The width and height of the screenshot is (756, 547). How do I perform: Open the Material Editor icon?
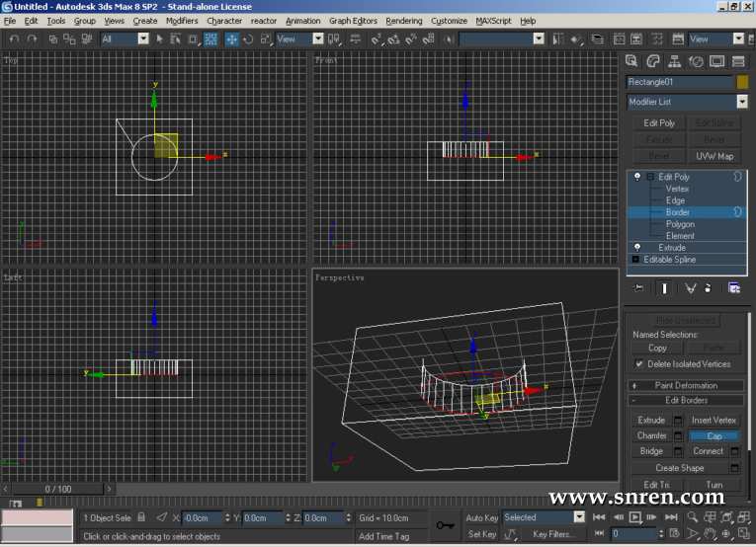point(657,39)
